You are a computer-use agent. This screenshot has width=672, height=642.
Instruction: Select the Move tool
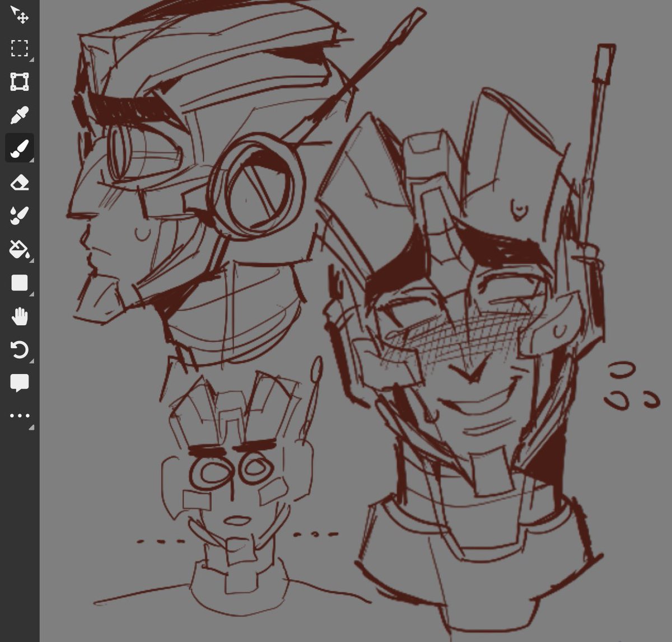click(20, 15)
